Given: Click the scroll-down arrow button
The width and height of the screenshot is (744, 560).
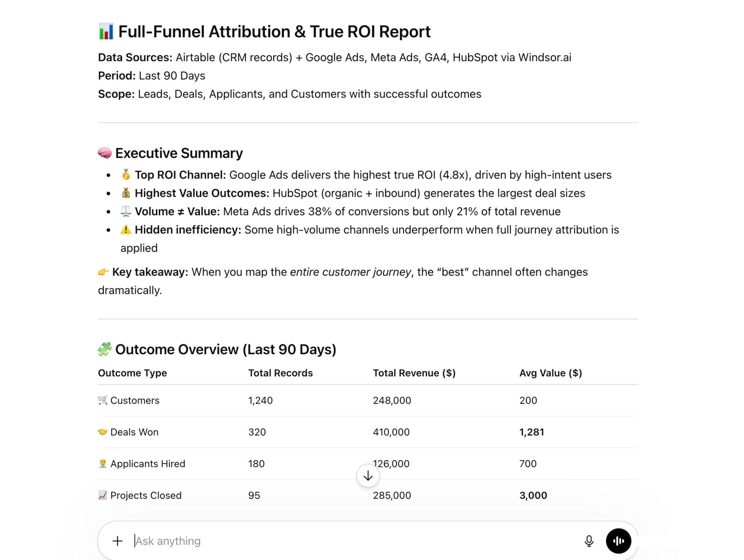Looking at the screenshot, I should (368, 475).
